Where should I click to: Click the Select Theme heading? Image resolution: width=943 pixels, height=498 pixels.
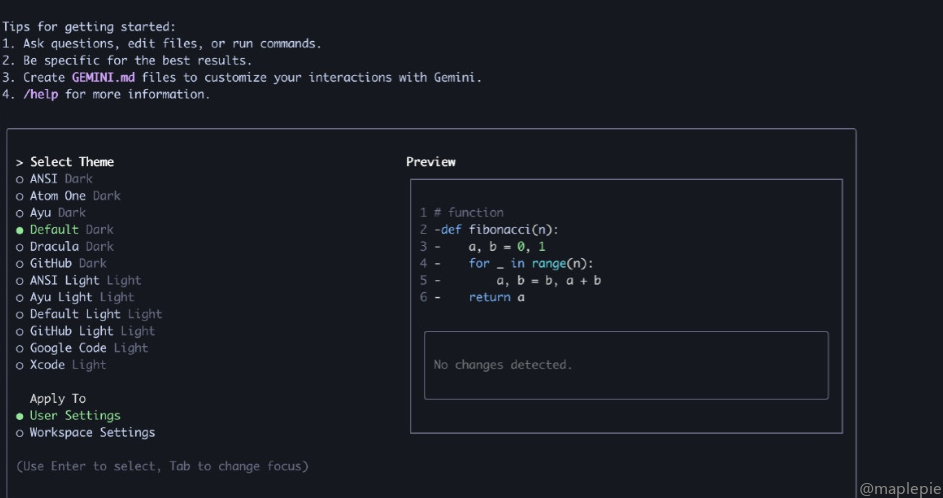(x=71, y=162)
